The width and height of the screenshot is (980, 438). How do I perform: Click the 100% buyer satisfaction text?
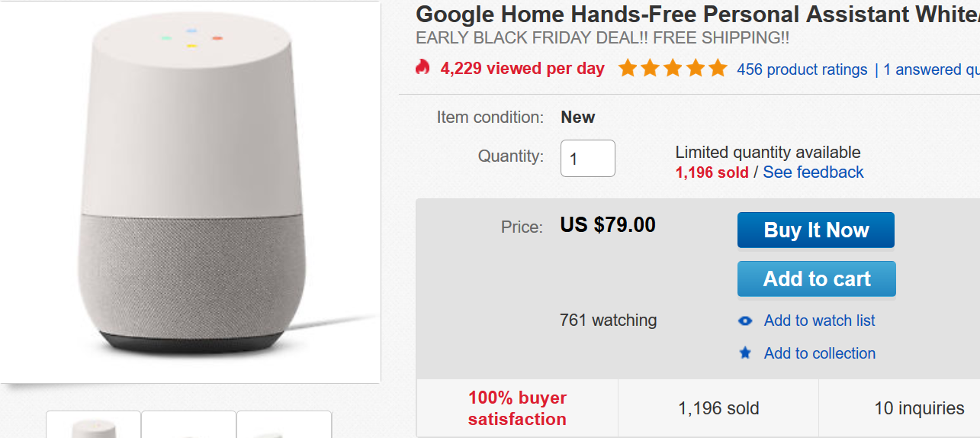(517, 408)
